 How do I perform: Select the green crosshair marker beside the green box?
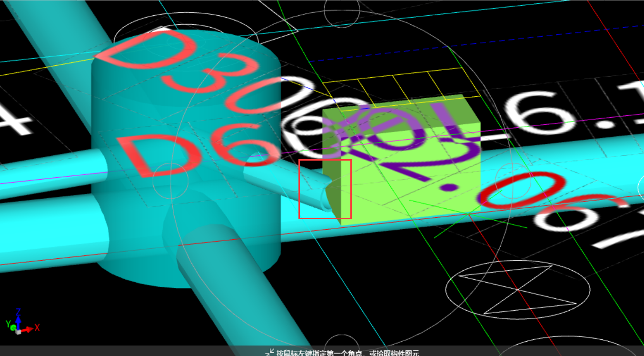coord(469,214)
